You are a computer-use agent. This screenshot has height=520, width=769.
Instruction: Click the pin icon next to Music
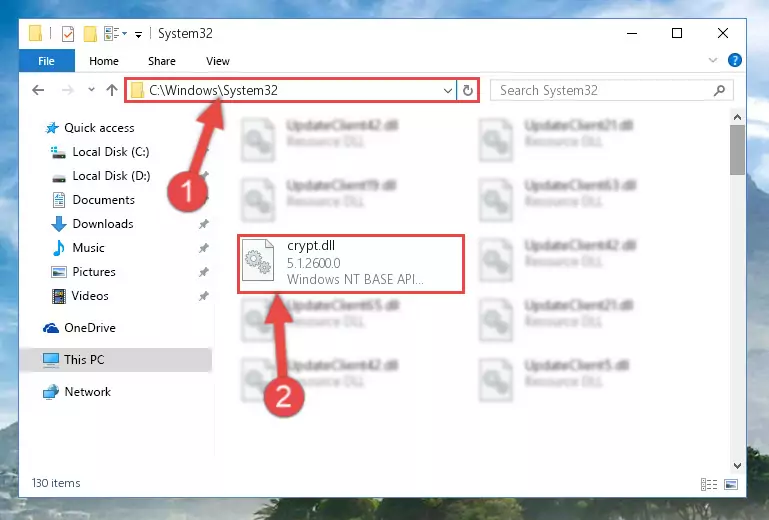pos(204,248)
